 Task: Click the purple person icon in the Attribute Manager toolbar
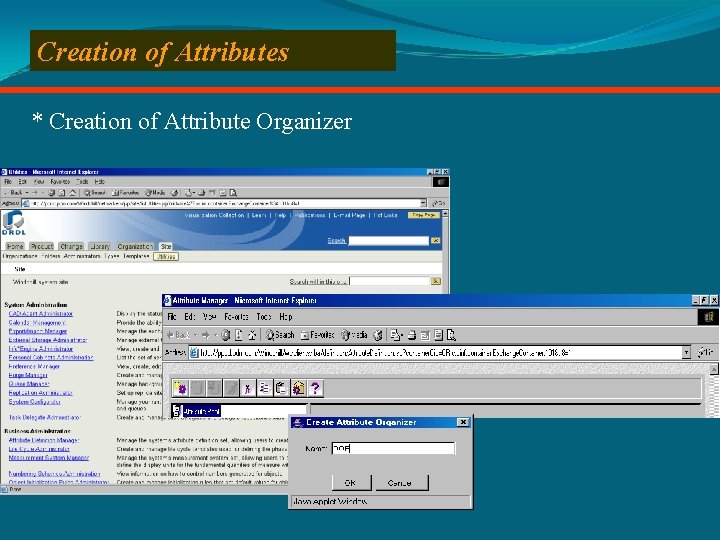pos(248,388)
